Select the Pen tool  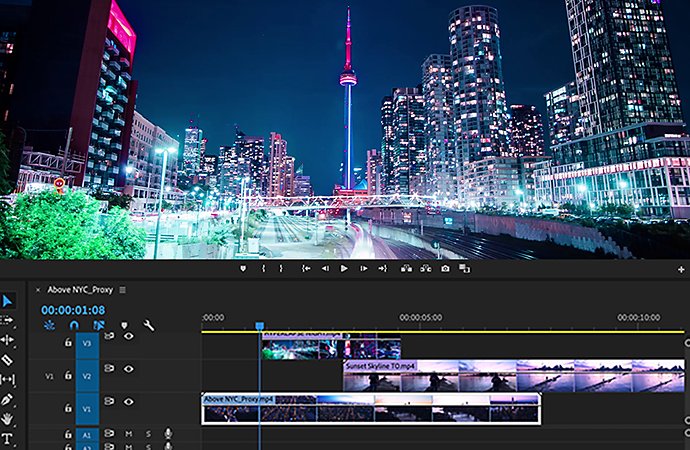7,399
